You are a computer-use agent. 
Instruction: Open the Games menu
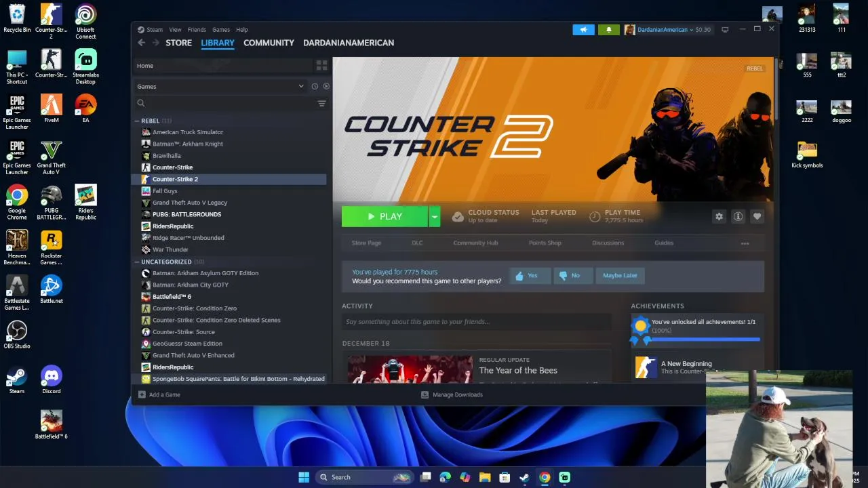coord(221,30)
